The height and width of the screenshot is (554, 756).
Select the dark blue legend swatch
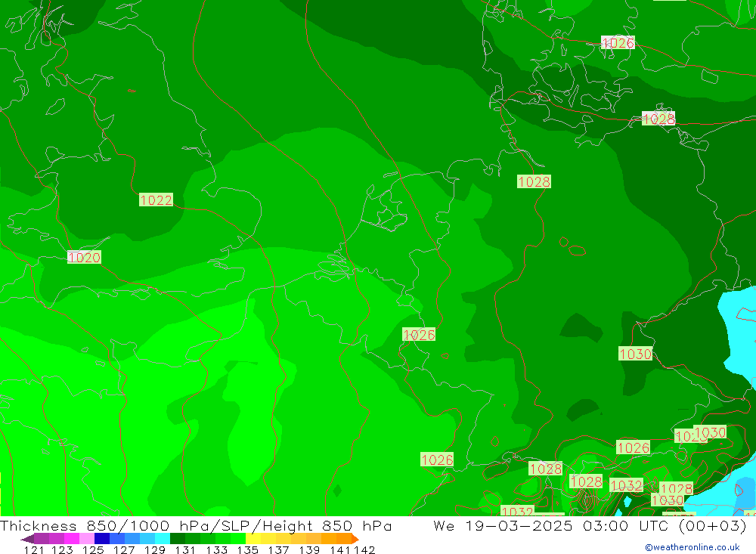(x=102, y=539)
